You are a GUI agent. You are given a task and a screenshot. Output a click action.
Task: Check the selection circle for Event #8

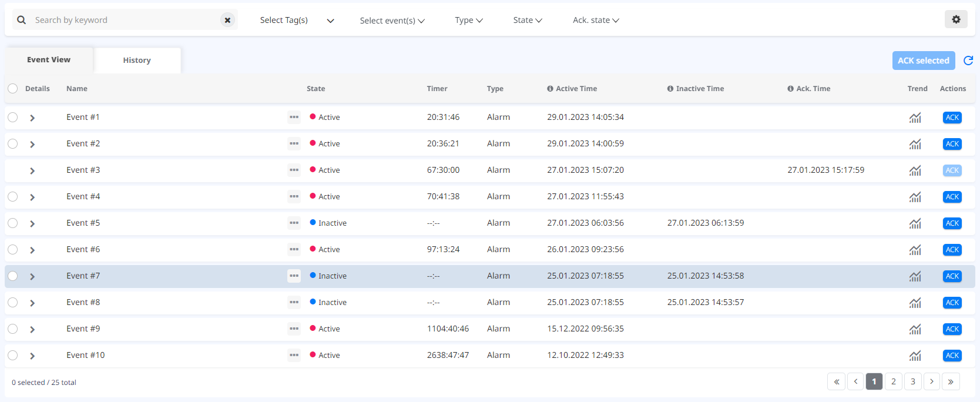(x=13, y=302)
